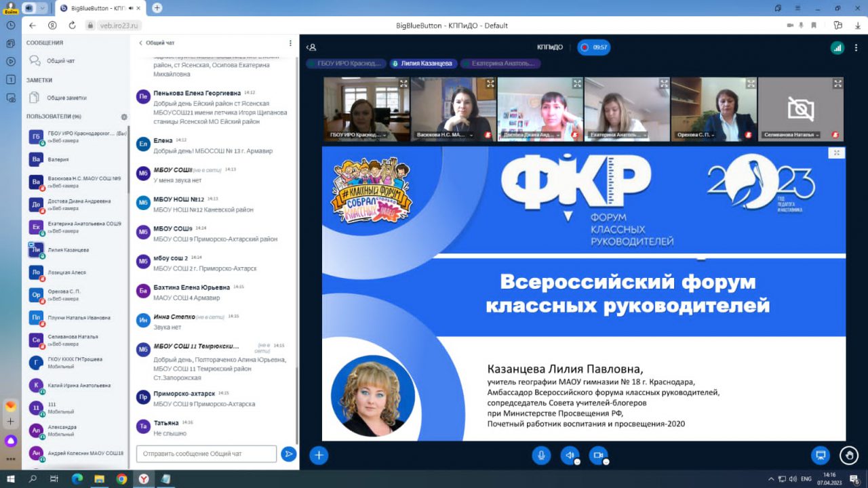Viewport: 868px width, 488px height.
Task: Click the chat message input field
Action: tap(206, 454)
